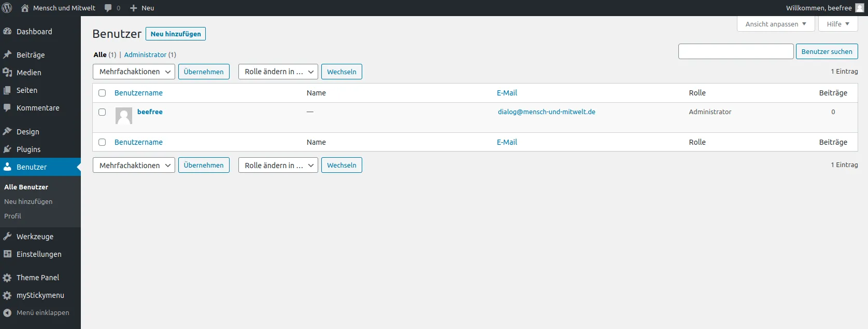Click the Einstellungen sliders icon

7,254
